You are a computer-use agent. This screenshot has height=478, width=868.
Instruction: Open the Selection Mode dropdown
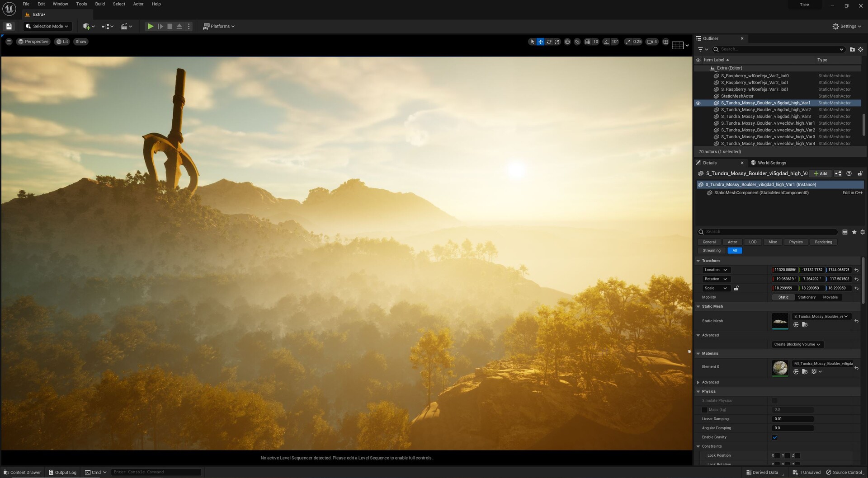pyautogui.click(x=47, y=26)
